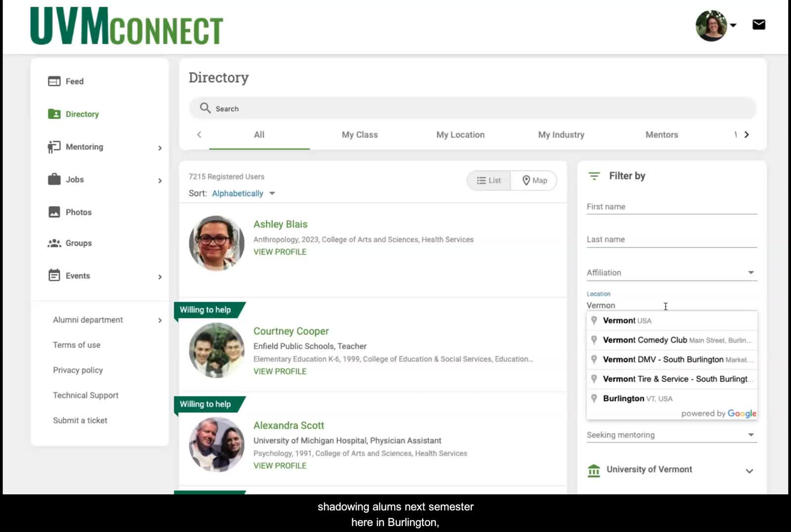
Task: Click the Jobs briefcase icon
Action: click(x=54, y=179)
